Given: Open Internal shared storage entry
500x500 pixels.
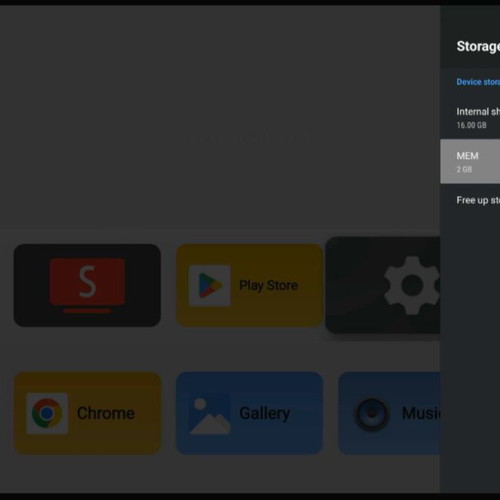Looking at the screenshot, I should pos(470,117).
